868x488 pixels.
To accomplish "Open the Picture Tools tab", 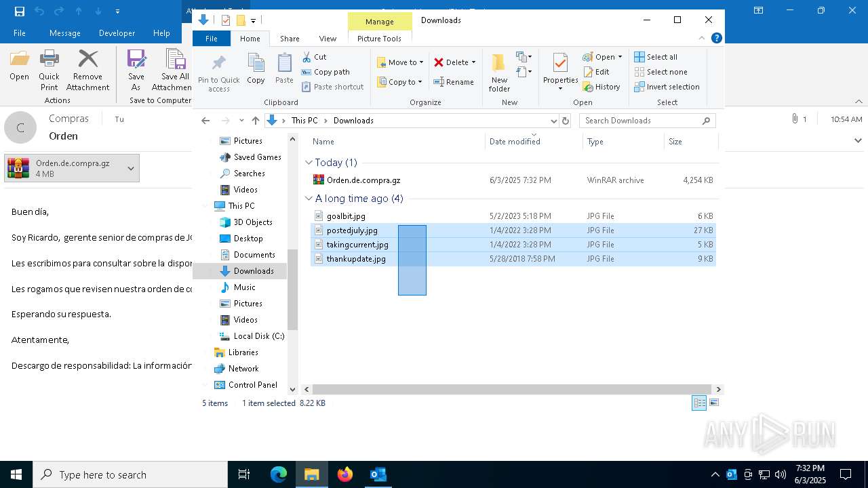I will coord(379,39).
